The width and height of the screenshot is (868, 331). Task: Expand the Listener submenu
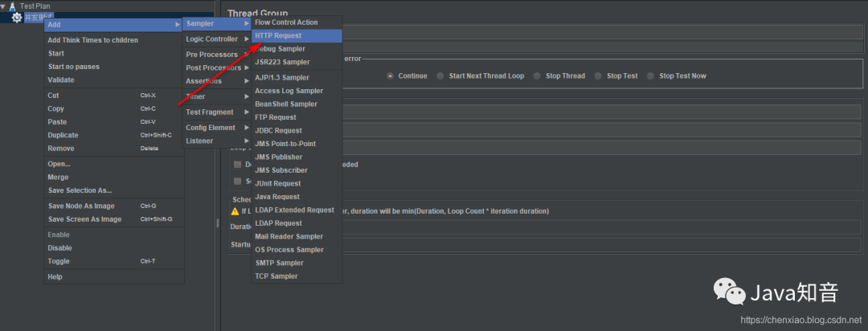pos(217,141)
